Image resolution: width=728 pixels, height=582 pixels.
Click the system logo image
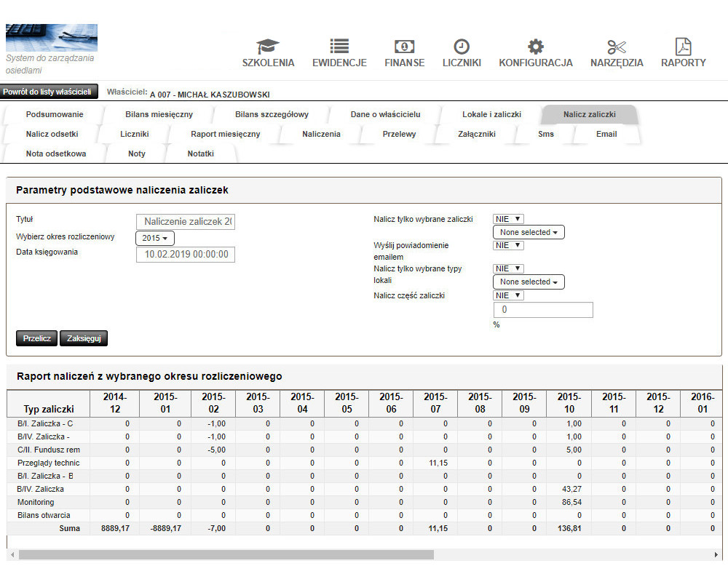pos(52,38)
